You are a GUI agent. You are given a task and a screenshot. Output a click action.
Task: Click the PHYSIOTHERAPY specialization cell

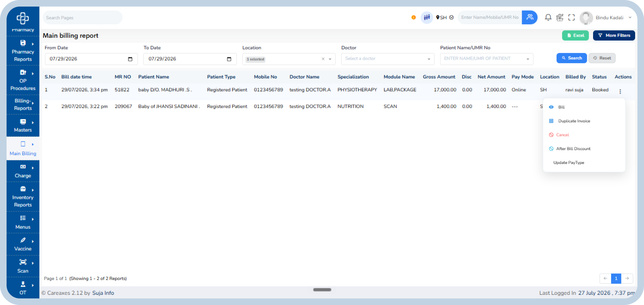click(x=357, y=90)
